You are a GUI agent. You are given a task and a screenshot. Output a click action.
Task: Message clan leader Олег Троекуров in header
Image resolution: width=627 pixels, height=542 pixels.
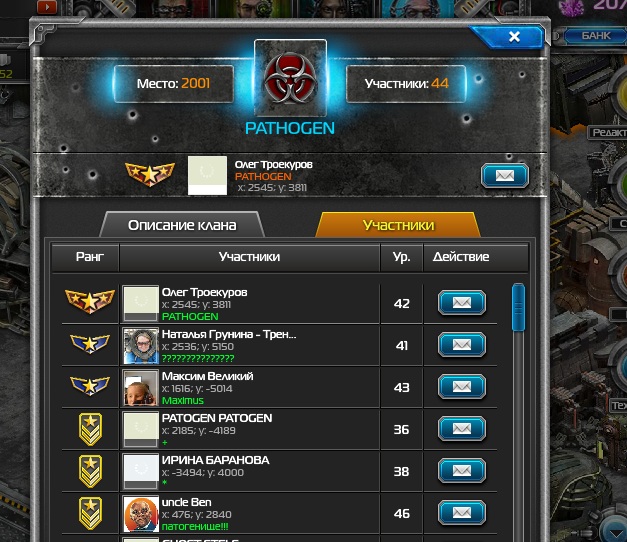[505, 176]
